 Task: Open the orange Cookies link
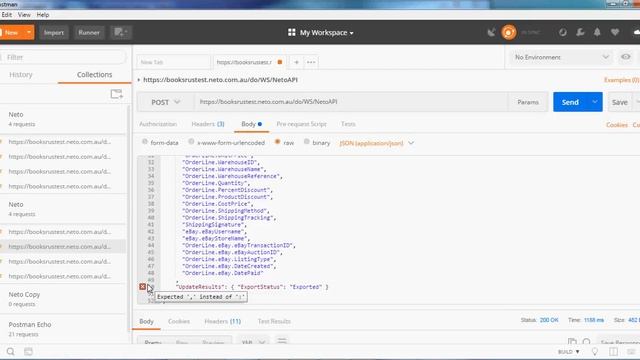click(x=616, y=125)
